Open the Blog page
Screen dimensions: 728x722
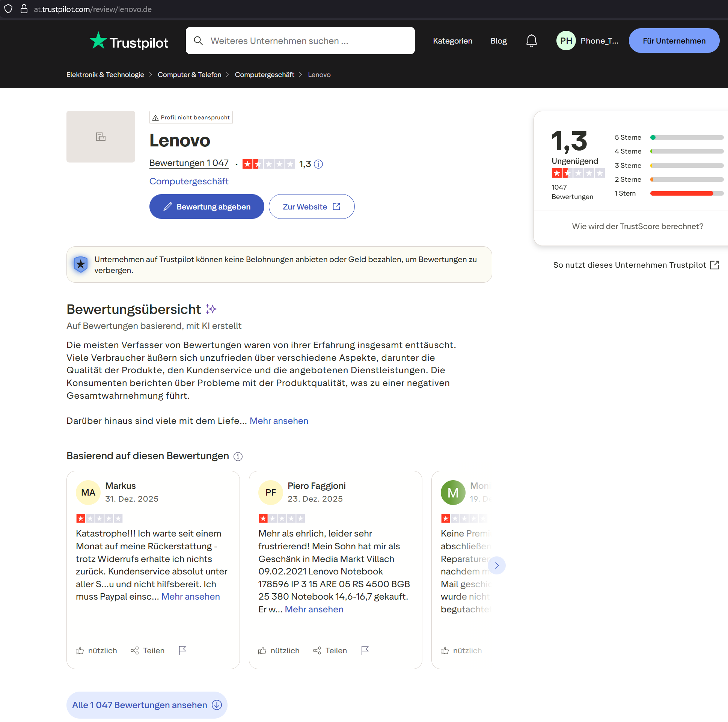[x=498, y=41]
